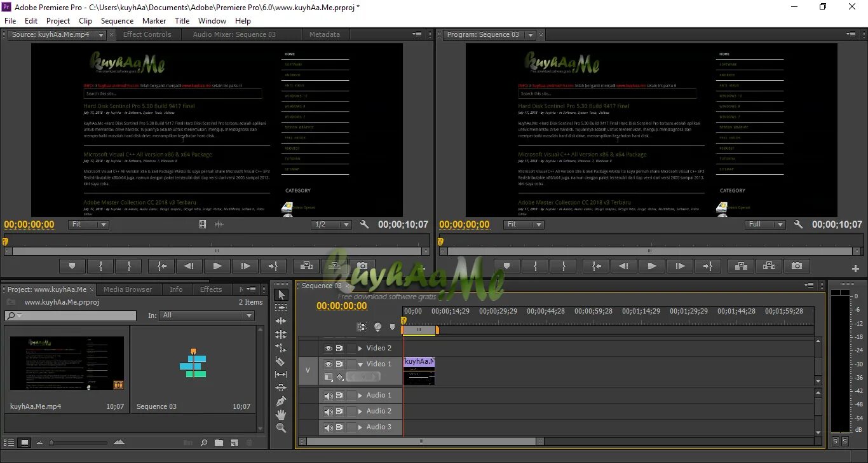Click Export Frame camera in Source monitor
Viewport: 868px width, 463px height.
pos(362,266)
